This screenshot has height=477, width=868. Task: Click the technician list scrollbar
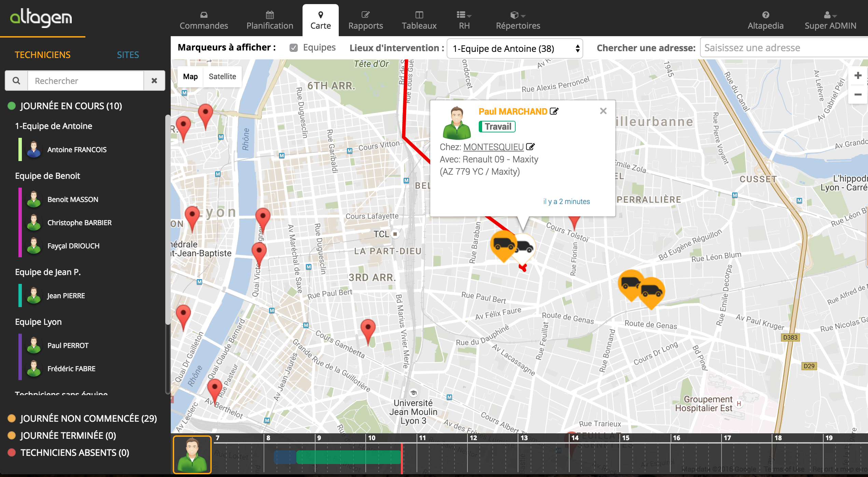click(167, 220)
